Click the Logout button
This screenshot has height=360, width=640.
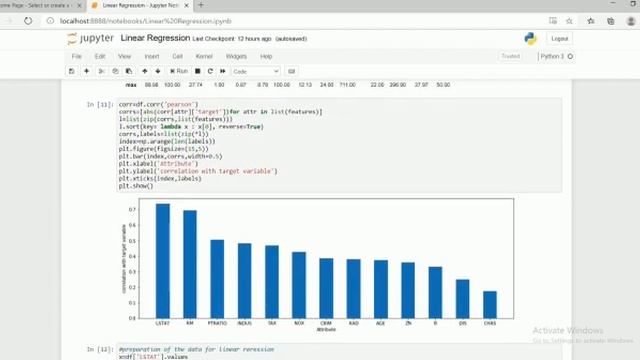click(x=559, y=38)
